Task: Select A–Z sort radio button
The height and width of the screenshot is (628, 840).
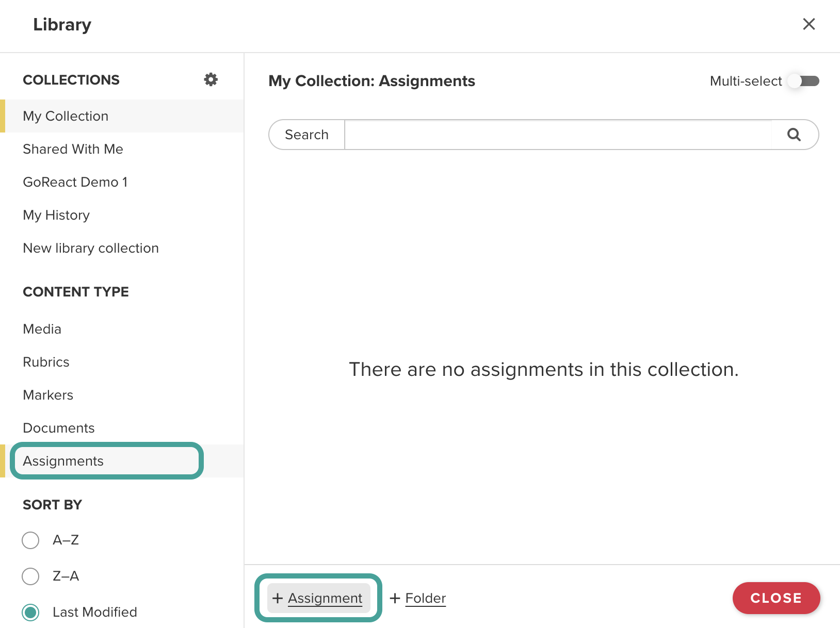Action: pyautogui.click(x=30, y=540)
